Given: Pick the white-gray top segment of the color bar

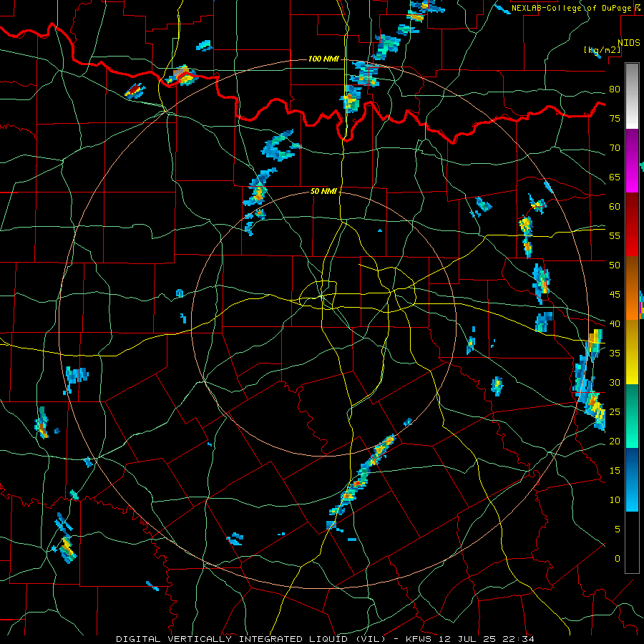Looking at the screenshot, I should pyautogui.click(x=632, y=97).
